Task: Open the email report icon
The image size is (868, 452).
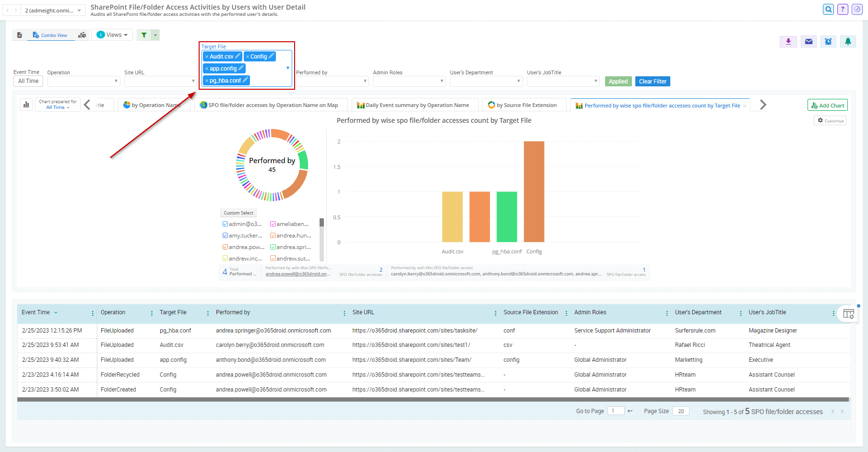Action: (808, 42)
